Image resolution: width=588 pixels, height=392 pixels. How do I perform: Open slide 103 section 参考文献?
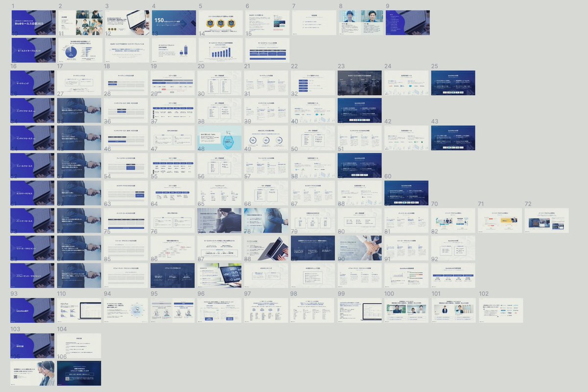click(33, 345)
